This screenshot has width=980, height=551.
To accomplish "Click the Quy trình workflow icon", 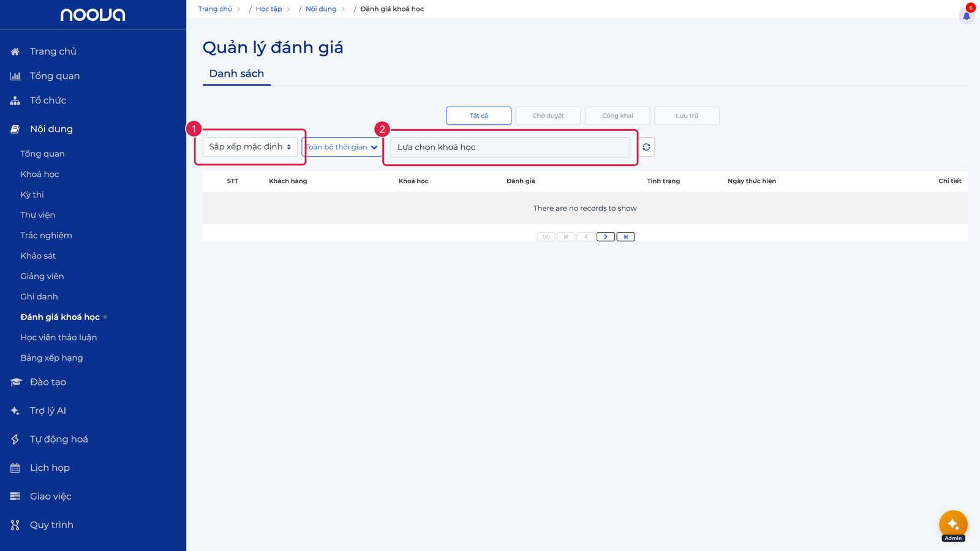I will point(15,525).
